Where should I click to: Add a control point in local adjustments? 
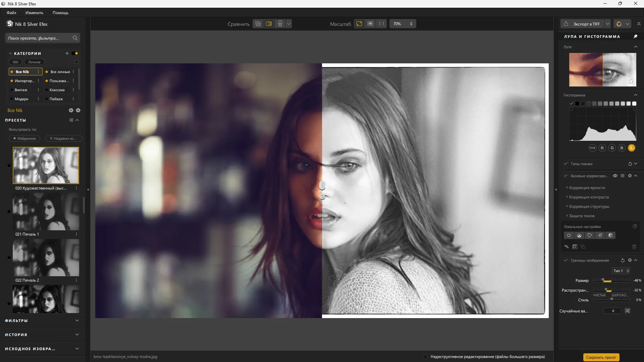[x=569, y=235]
